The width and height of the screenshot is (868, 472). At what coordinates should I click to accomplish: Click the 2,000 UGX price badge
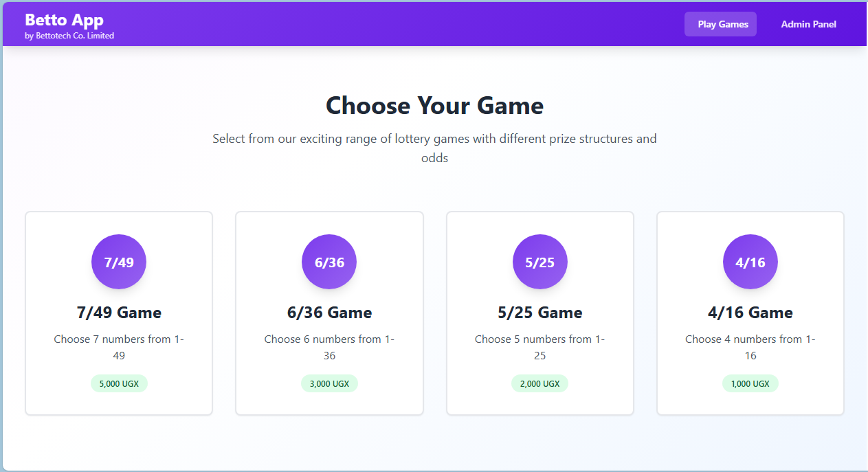(540, 383)
